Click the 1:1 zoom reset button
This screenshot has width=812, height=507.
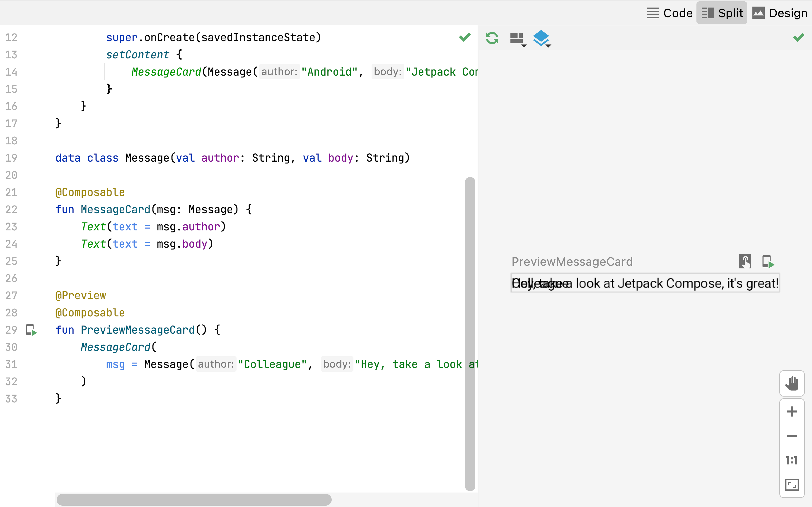(x=792, y=460)
